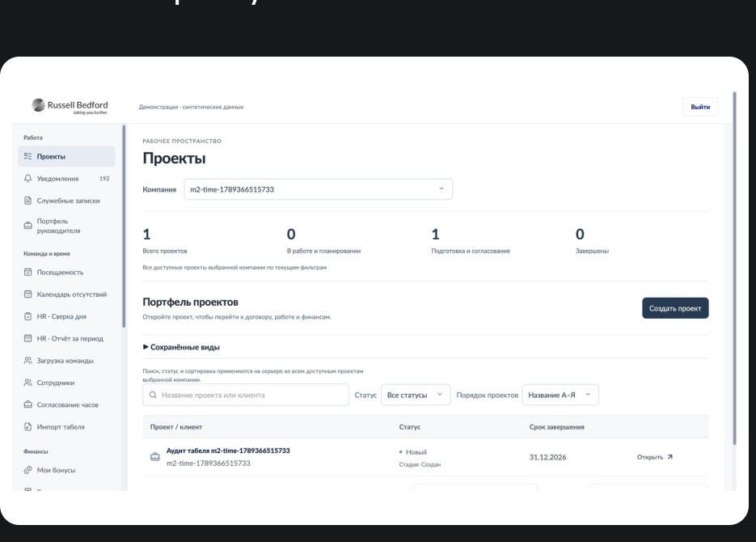Click the briefcase icon beside Согласование часов
The width and height of the screenshot is (756, 542).
28,404
